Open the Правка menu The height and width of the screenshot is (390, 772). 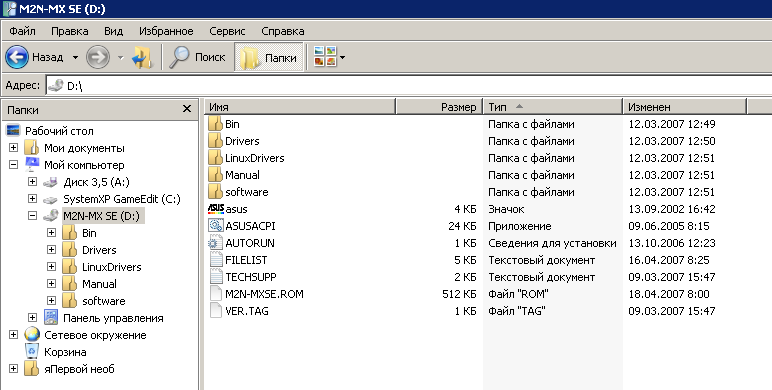(69, 31)
